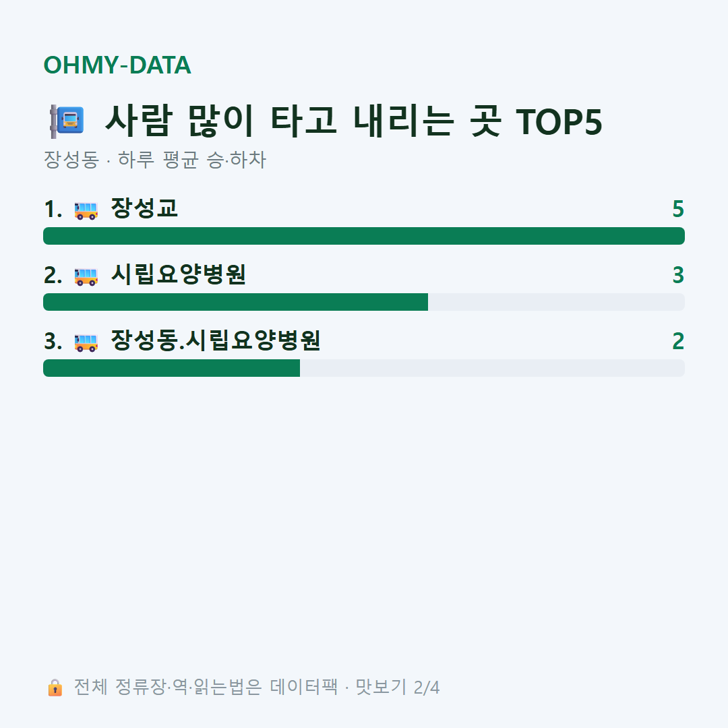
Task: Click the 맛보기 2/4 page indicator
Action: click(398, 687)
